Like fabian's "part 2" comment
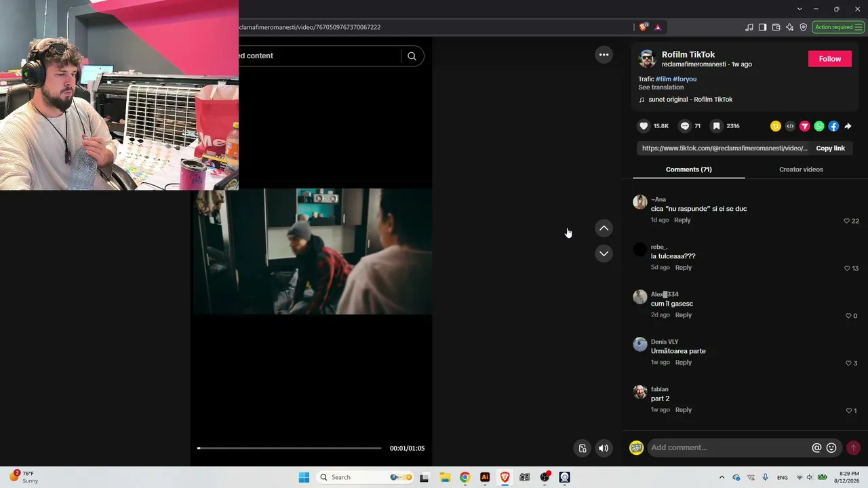The width and height of the screenshot is (868, 488). (849, 411)
